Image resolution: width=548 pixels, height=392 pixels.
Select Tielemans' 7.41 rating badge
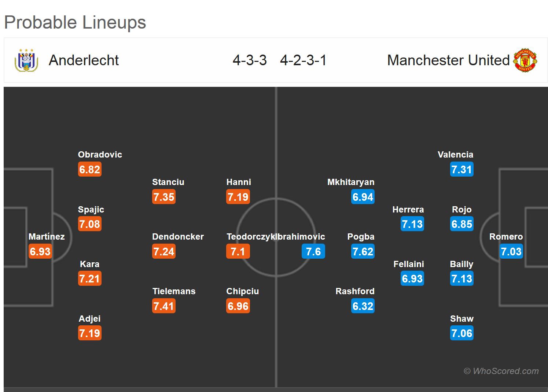pyautogui.click(x=163, y=306)
